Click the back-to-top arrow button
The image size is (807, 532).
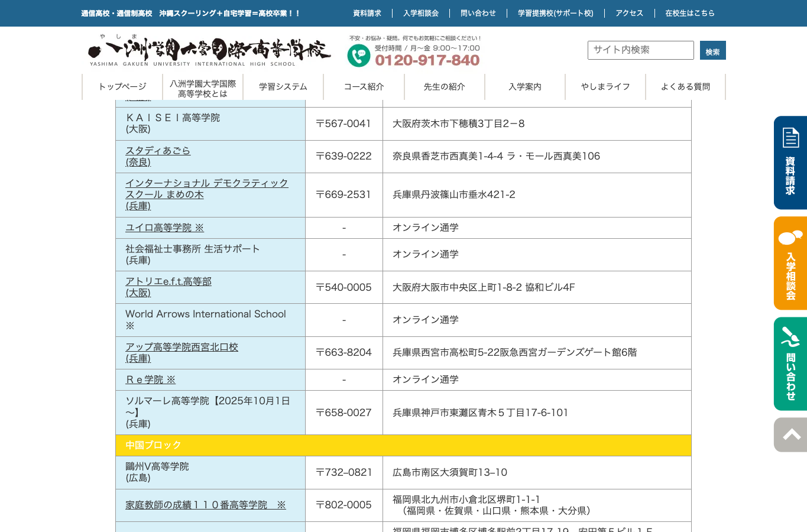(x=790, y=435)
